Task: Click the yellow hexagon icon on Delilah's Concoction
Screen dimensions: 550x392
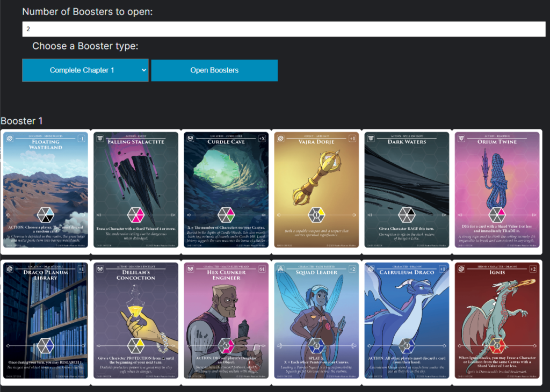Action: (x=136, y=346)
